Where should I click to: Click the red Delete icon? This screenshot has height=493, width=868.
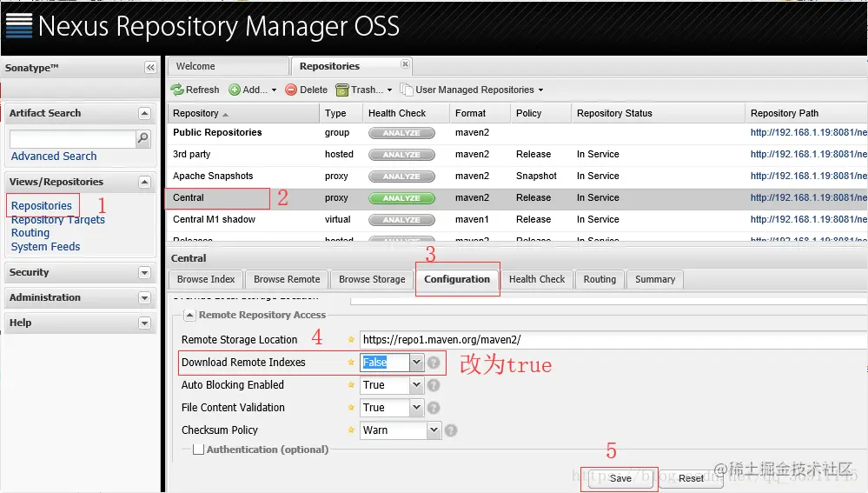click(291, 90)
